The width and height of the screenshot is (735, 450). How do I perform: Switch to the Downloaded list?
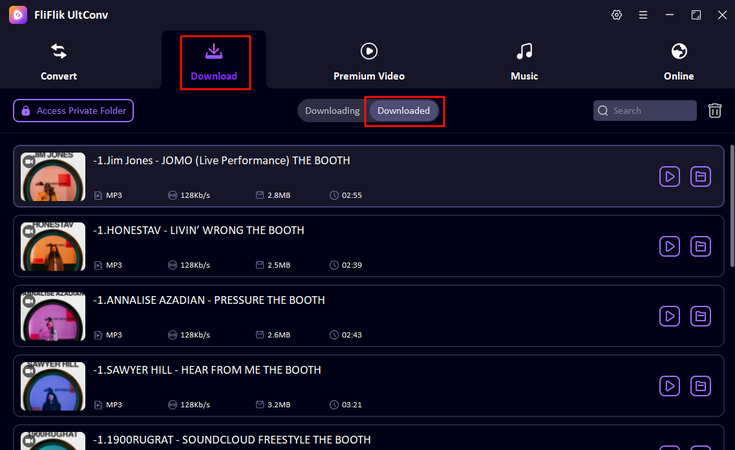[404, 111]
